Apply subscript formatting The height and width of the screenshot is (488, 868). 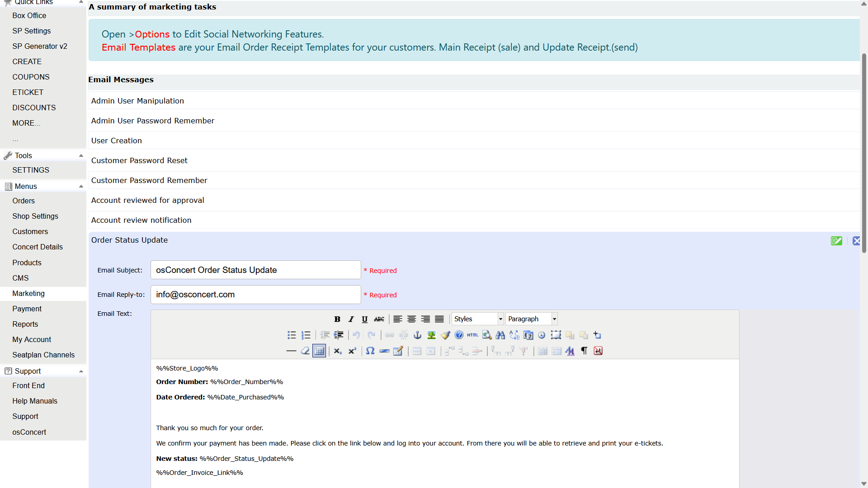coord(338,351)
